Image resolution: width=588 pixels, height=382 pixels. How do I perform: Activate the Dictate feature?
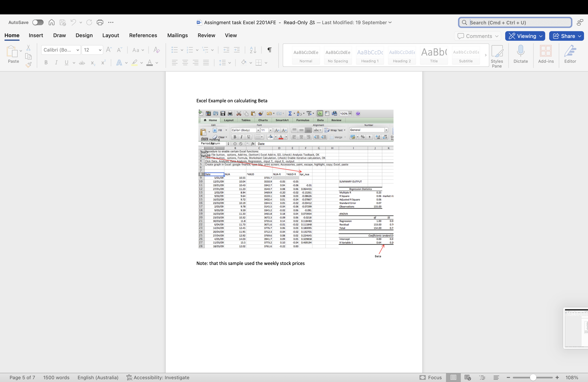(521, 55)
